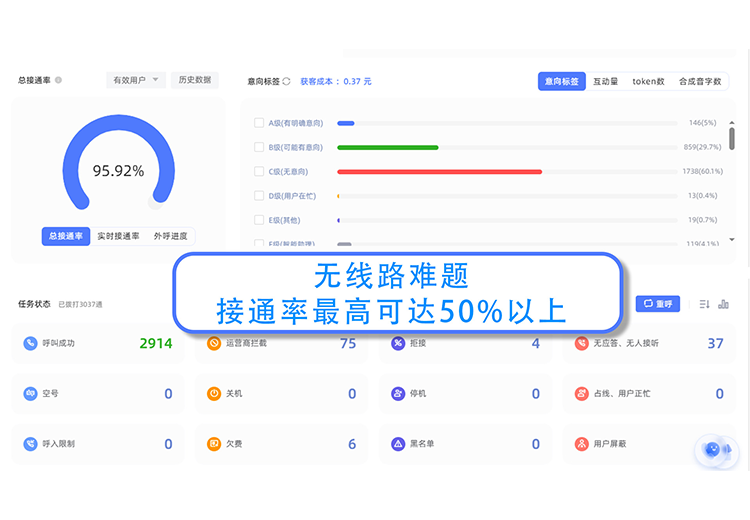Click the 6 欠费 count
The image size is (750, 520).
tap(352, 444)
